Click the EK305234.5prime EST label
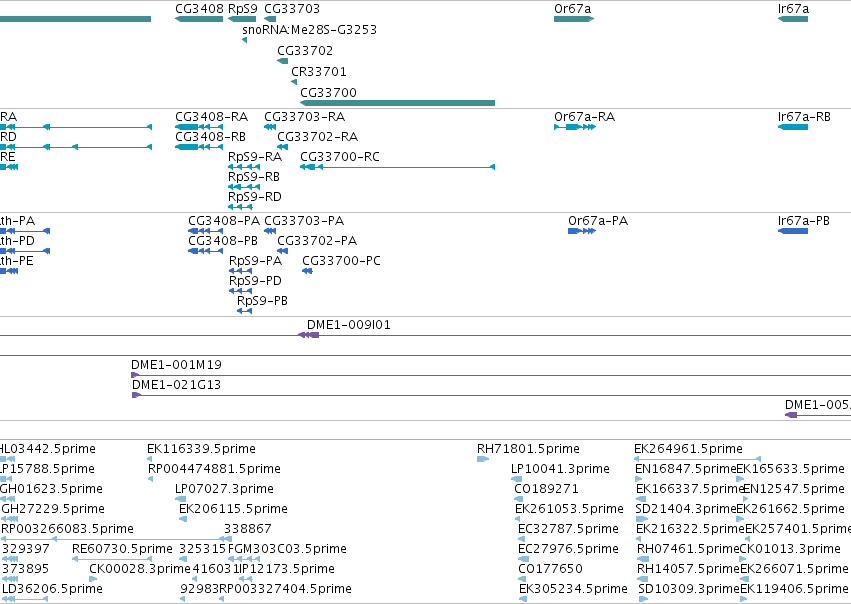The height and width of the screenshot is (604, 851). click(x=573, y=589)
